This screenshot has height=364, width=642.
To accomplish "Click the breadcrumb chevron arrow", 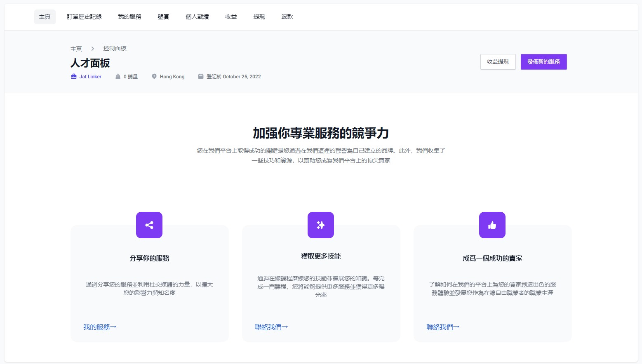I will (93, 49).
